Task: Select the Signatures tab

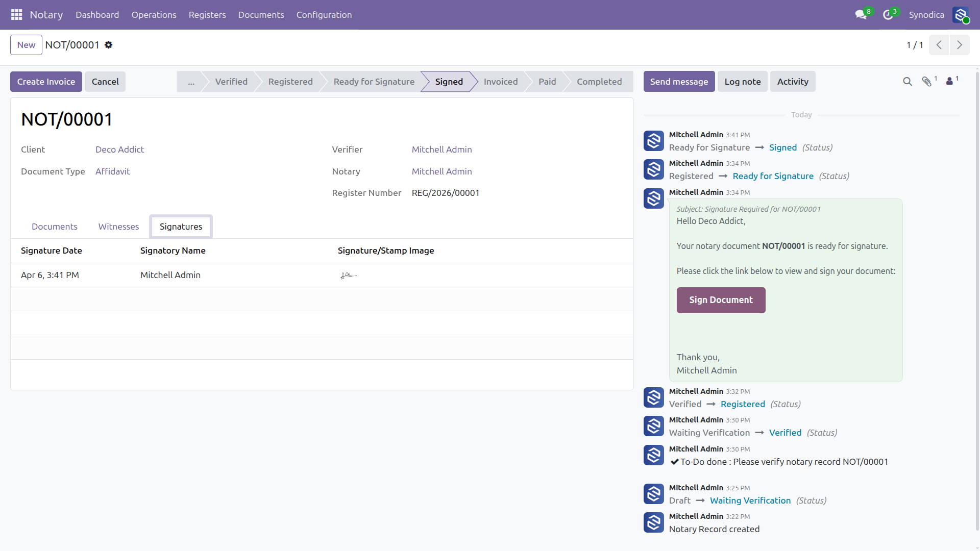Action: click(181, 227)
